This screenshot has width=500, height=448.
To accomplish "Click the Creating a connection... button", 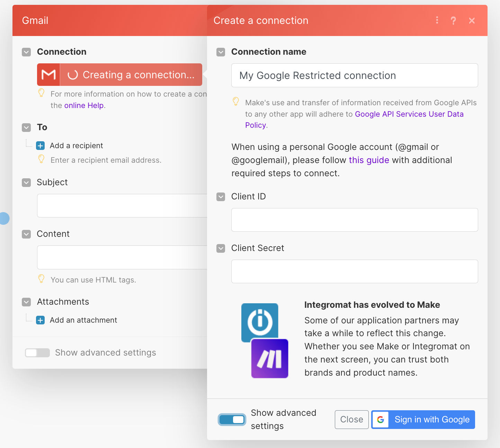I will (119, 74).
